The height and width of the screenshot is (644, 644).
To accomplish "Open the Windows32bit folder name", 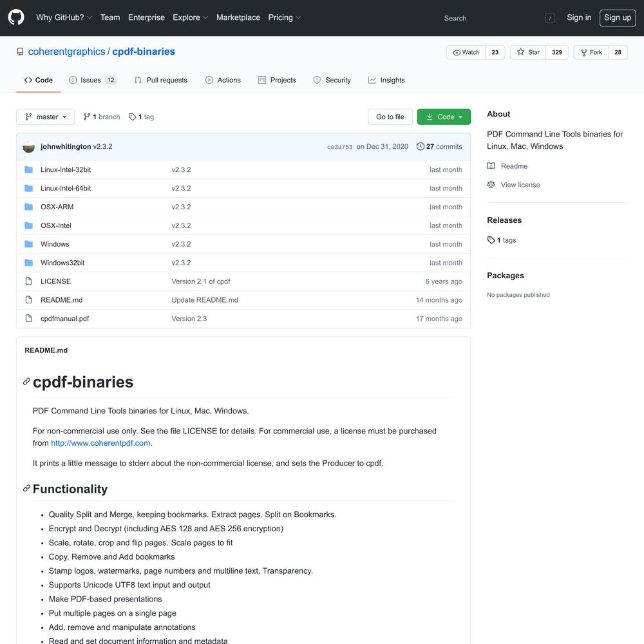I will click(62, 263).
